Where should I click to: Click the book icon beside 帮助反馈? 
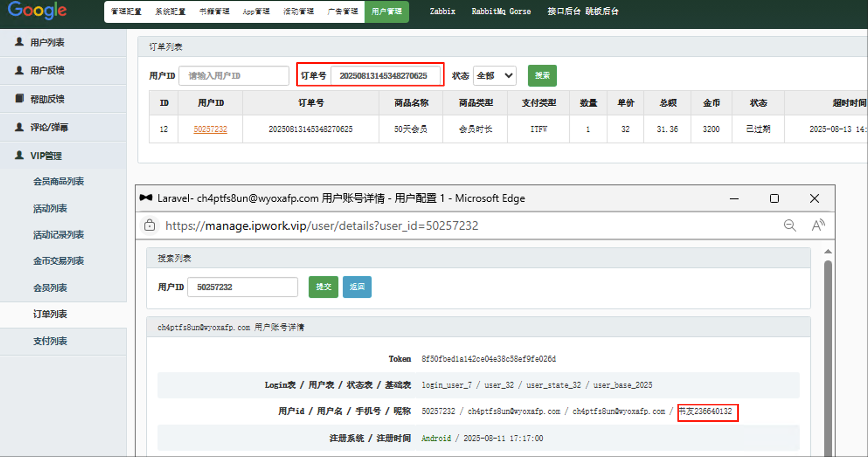(x=19, y=98)
